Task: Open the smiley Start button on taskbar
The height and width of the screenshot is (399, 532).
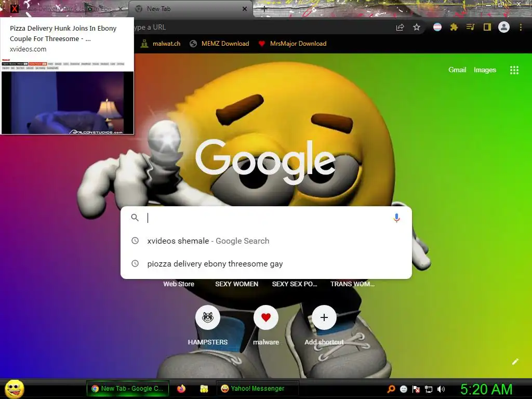Action: coord(14,389)
